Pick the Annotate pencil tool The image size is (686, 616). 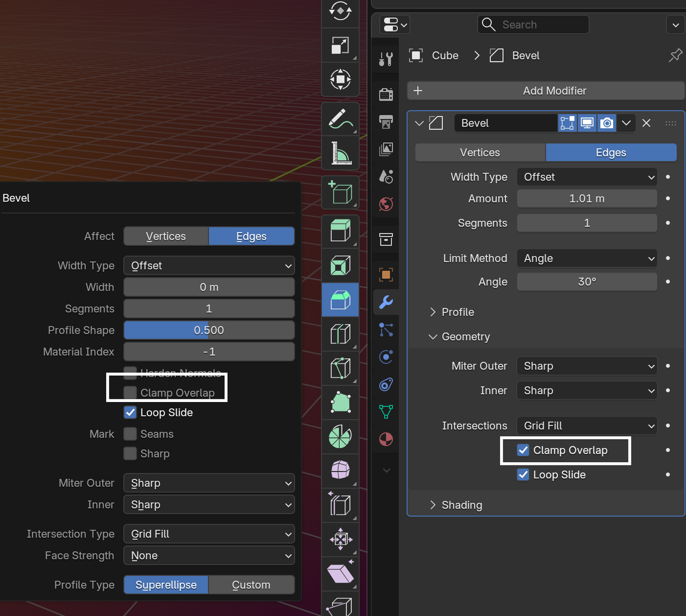point(340,119)
